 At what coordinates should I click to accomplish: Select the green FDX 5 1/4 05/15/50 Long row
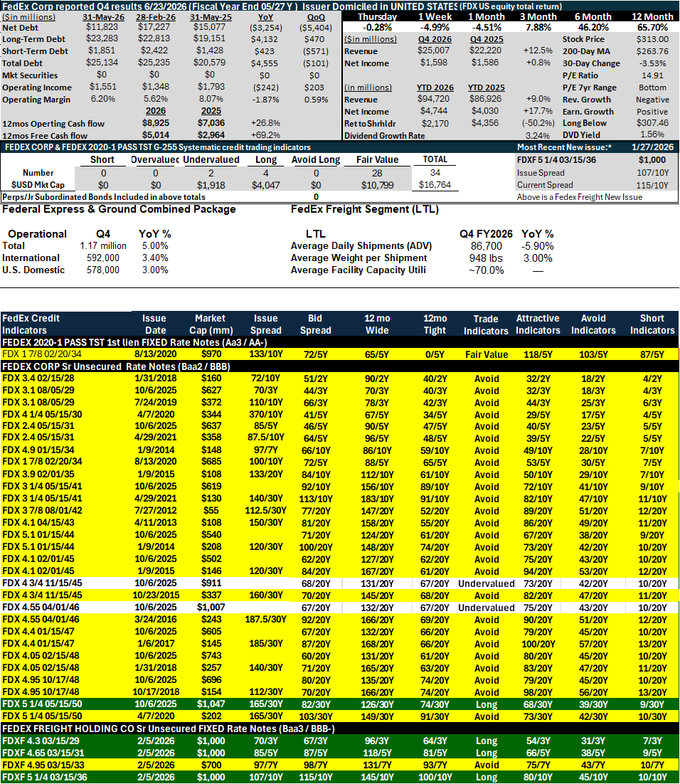[x=340, y=704]
